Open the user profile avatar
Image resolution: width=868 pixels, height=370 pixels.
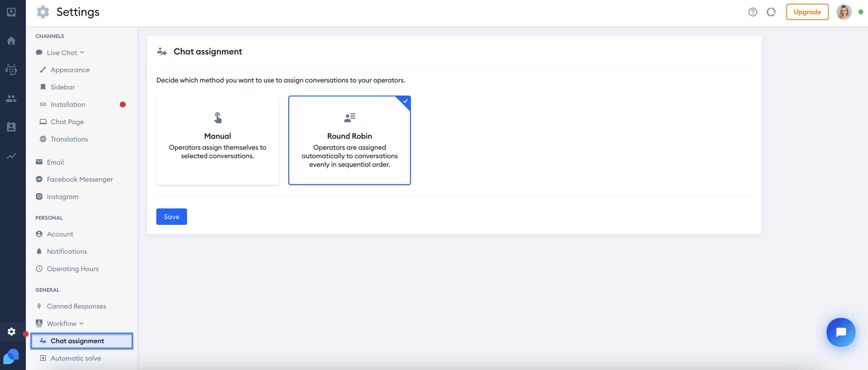[844, 12]
